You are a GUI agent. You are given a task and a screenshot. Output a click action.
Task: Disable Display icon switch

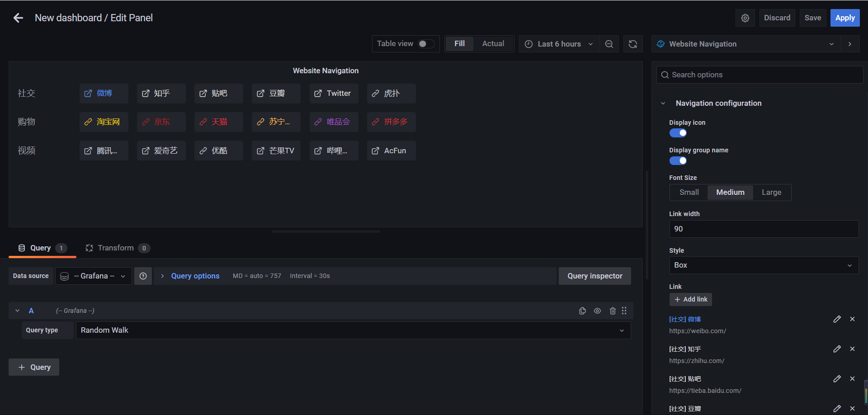(x=678, y=133)
